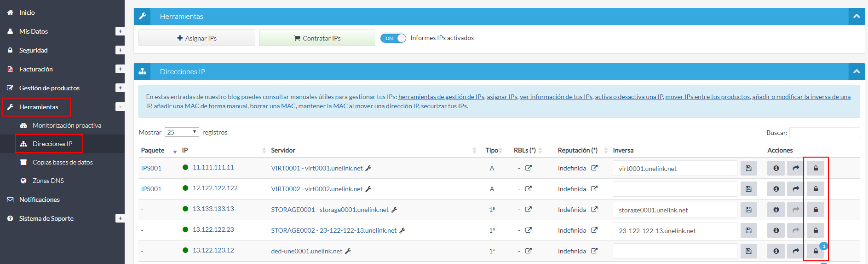Open RBLs external link for 13.133.133.13
This screenshot has height=264, width=868.
point(528,210)
